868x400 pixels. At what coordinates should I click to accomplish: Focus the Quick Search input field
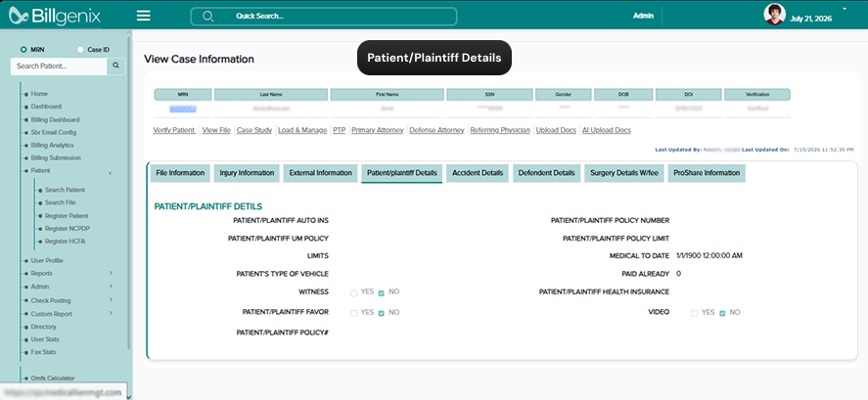pyautogui.click(x=323, y=16)
